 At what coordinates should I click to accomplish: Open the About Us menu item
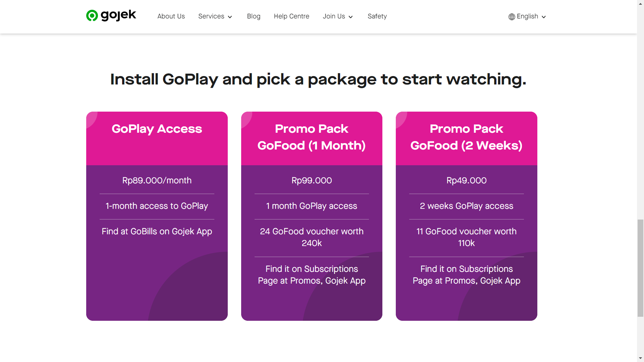171,16
